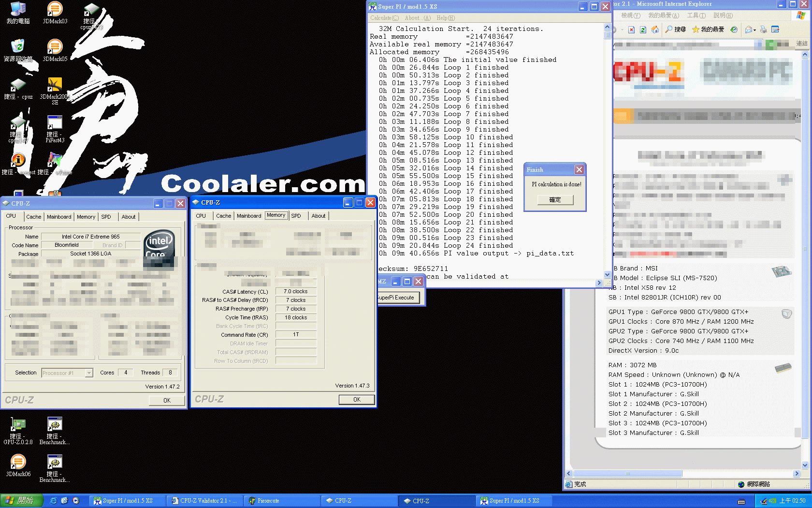Open the GPU-Z 0.2.8 desktop shortcut
Viewport: 812px width, 508px height.
[x=18, y=431]
